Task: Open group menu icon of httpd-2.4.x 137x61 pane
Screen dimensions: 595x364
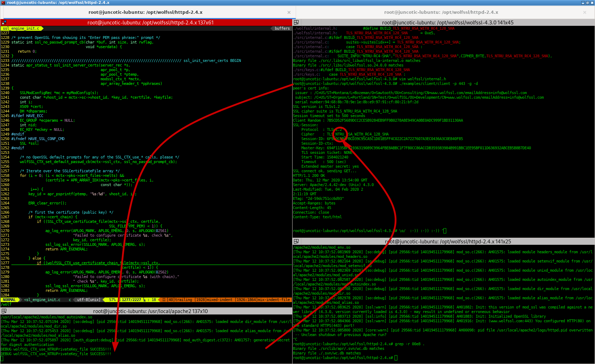Action: 4,23
